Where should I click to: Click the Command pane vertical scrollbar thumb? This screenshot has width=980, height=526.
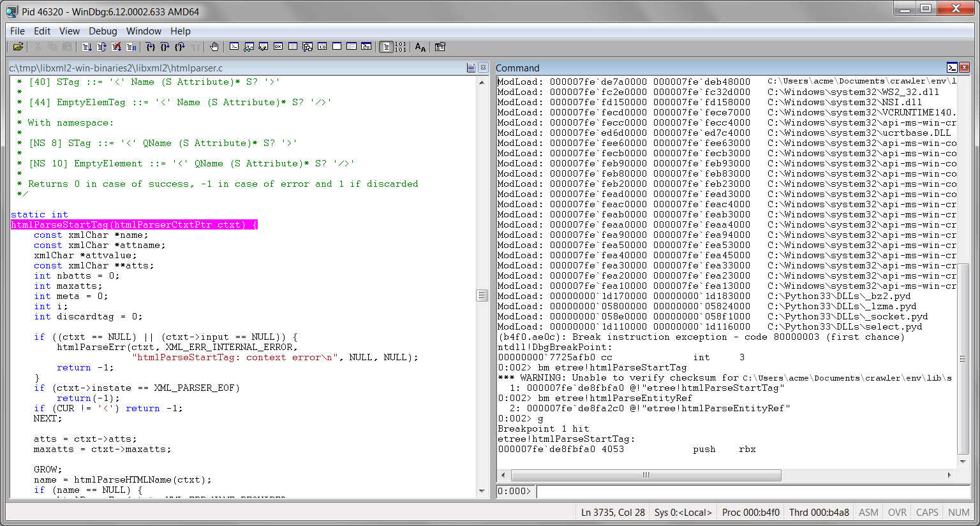coord(963,358)
